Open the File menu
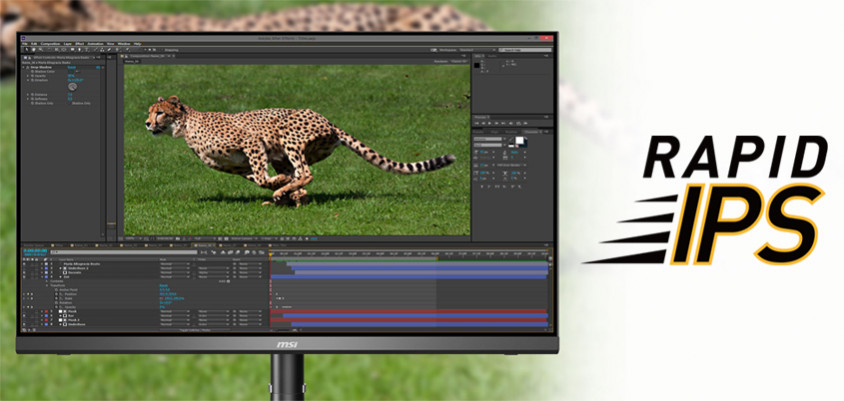Screen dimensions: 844x401 25,44
